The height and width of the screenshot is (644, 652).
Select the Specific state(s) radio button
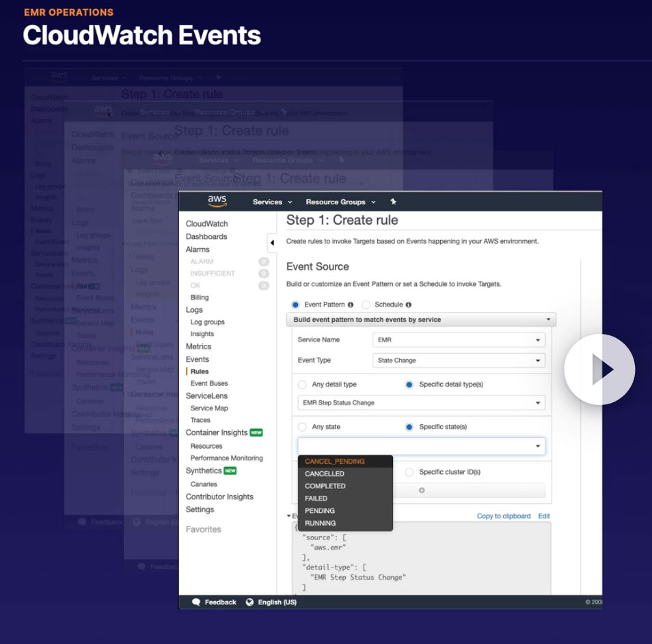click(x=409, y=427)
